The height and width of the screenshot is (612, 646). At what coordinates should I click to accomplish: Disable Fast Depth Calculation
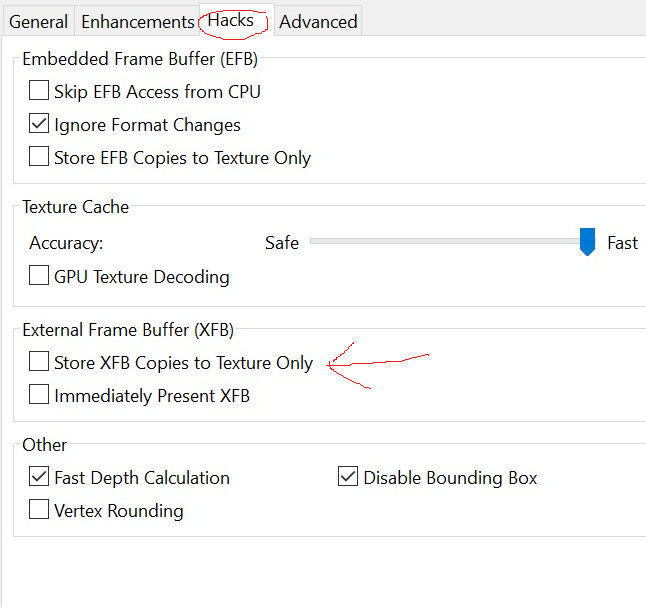pos(39,476)
